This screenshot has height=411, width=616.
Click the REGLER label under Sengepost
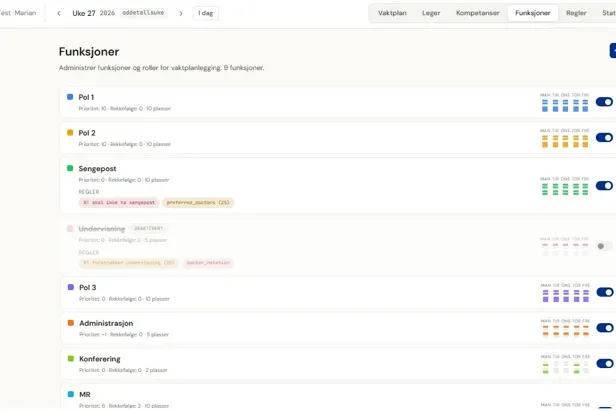(x=89, y=192)
